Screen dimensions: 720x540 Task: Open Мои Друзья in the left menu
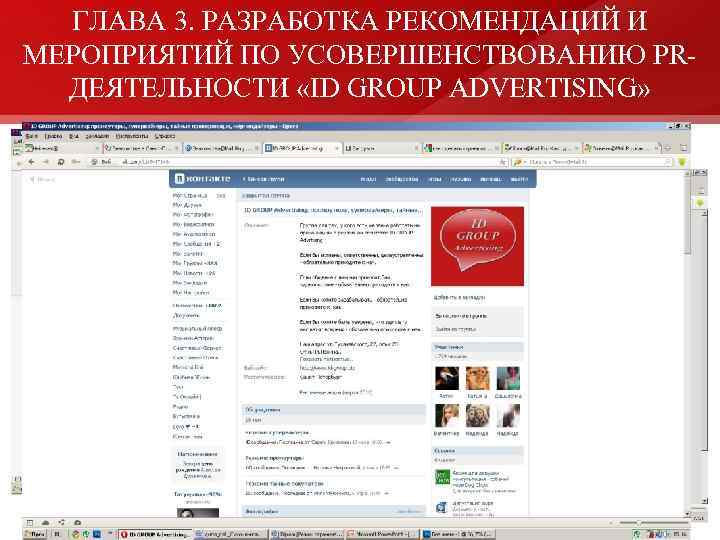click(x=187, y=205)
